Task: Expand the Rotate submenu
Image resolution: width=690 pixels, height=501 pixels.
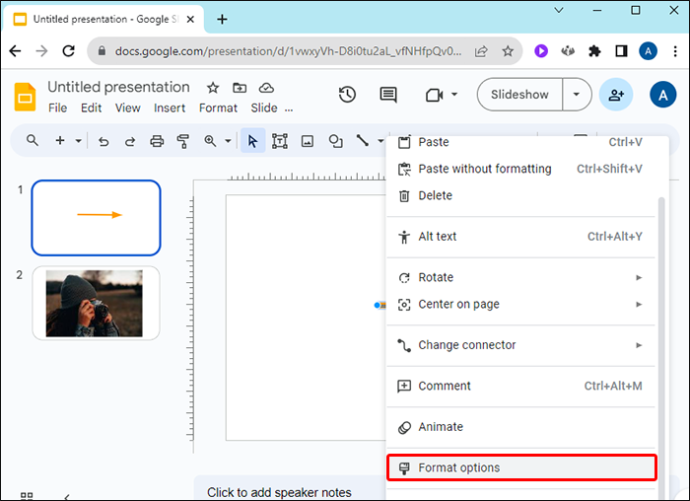Action: pyautogui.click(x=521, y=278)
